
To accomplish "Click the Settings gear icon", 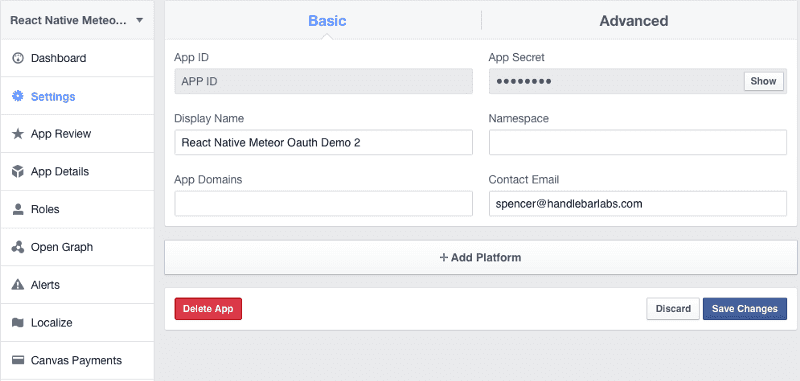I will point(18,96).
